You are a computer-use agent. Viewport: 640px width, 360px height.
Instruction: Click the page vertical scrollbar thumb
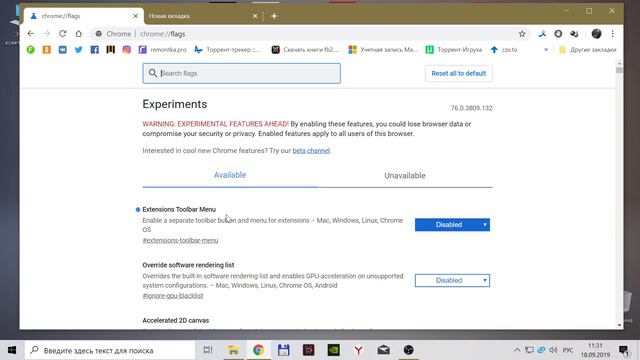[619, 70]
